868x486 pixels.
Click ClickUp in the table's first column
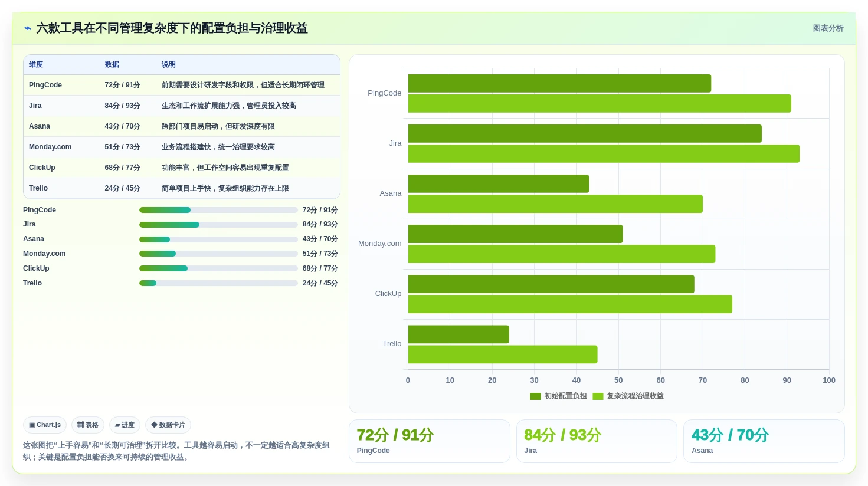(42, 168)
